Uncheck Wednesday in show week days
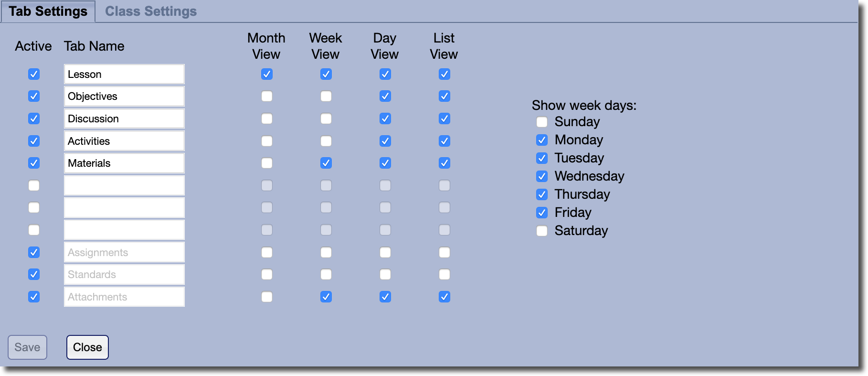 (542, 176)
